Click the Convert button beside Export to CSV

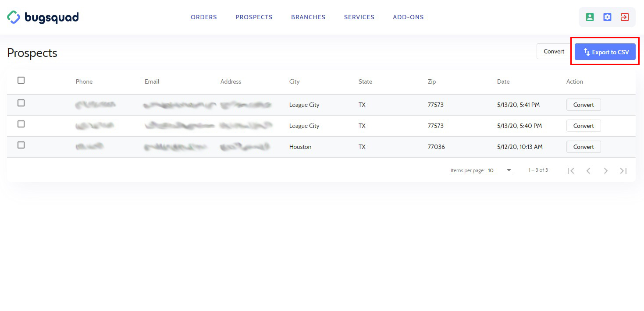click(554, 51)
